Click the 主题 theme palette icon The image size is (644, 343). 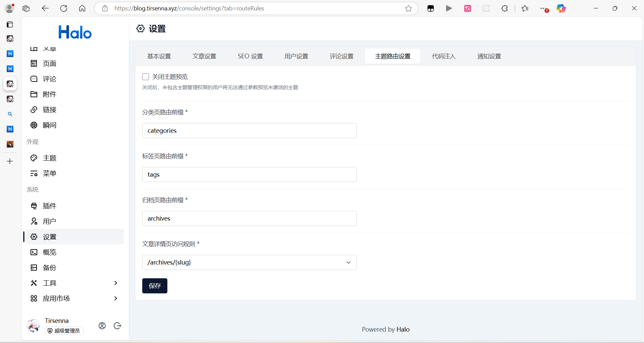(34, 158)
